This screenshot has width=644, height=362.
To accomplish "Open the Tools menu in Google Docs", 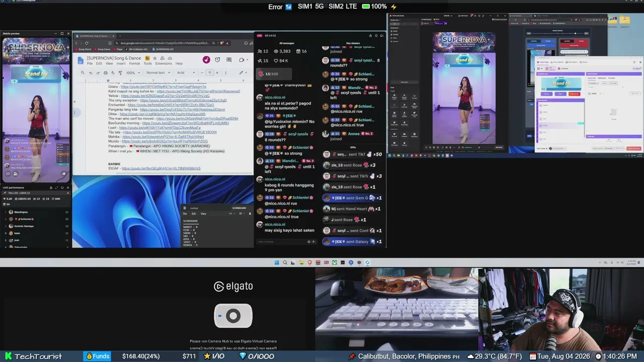I will click(147, 63).
